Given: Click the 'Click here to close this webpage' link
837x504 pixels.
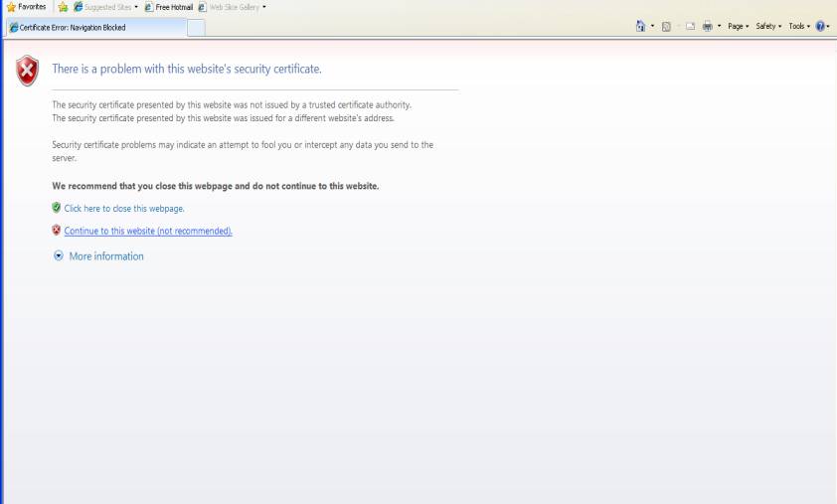Looking at the screenshot, I should [124, 209].
